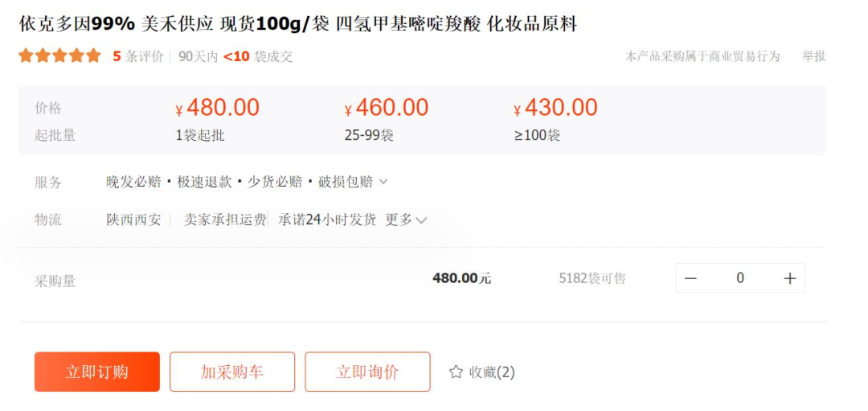Increase purchase quantity with plus button
Screen dimensions: 868x411
click(x=789, y=278)
